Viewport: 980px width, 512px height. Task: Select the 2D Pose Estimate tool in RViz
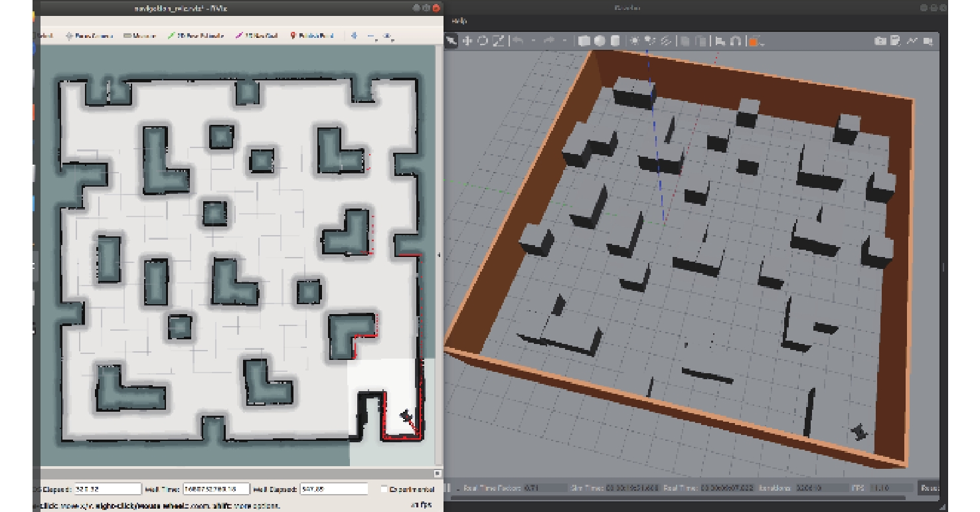pyautogui.click(x=195, y=36)
